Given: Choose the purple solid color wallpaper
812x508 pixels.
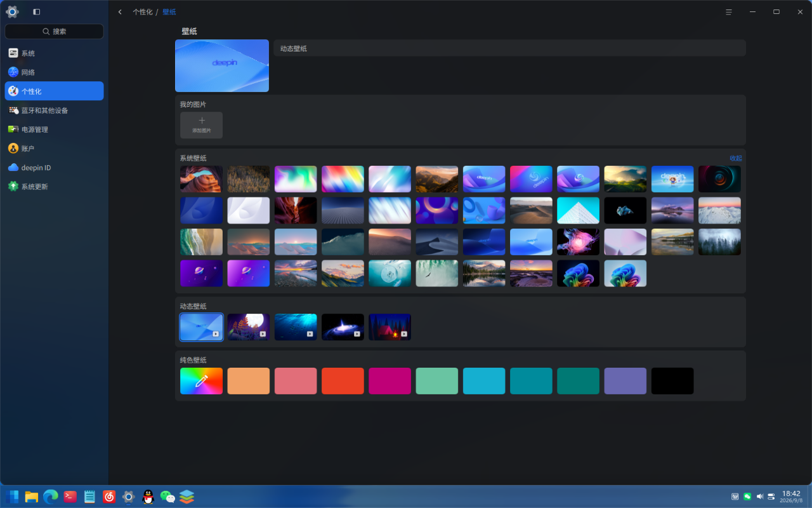Looking at the screenshot, I should pyautogui.click(x=625, y=381).
